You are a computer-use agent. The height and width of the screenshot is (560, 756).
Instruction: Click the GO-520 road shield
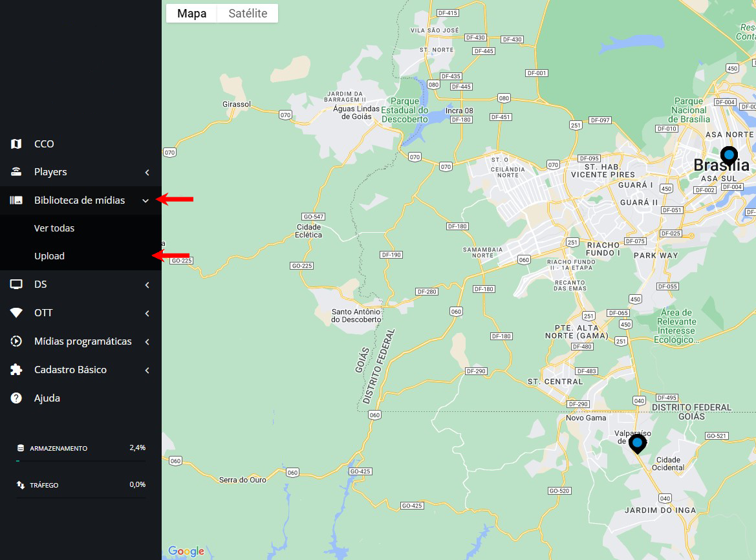[559, 491]
